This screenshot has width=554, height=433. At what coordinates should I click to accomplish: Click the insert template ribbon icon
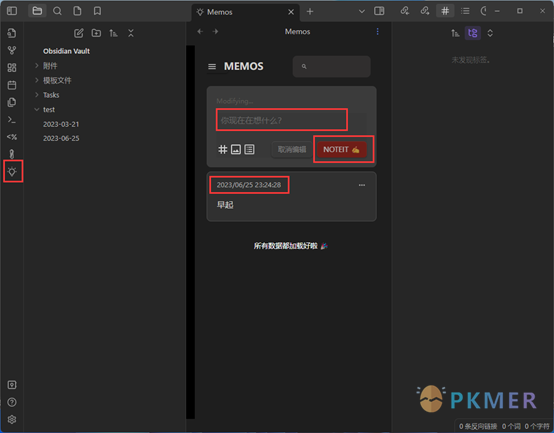tap(12, 102)
